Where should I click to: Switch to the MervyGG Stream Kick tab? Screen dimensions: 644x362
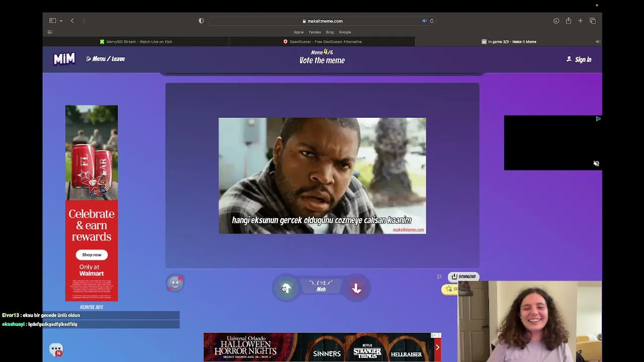pyautogui.click(x=136, y=42)
